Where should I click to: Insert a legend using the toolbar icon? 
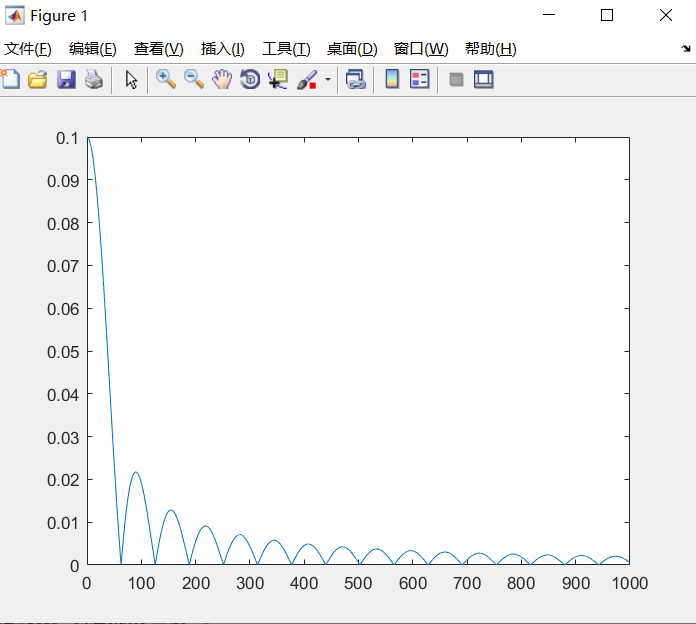(x=419, y=80)
